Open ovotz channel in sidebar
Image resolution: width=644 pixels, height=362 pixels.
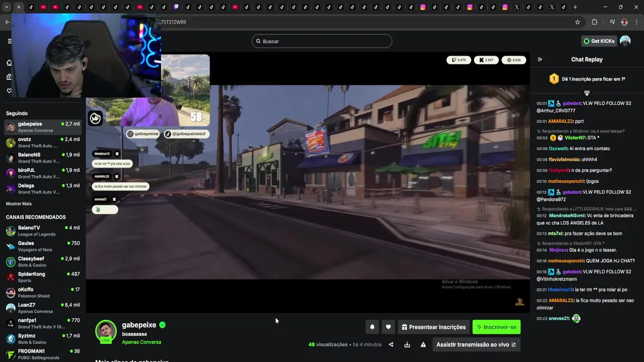[x=43, y=142]
